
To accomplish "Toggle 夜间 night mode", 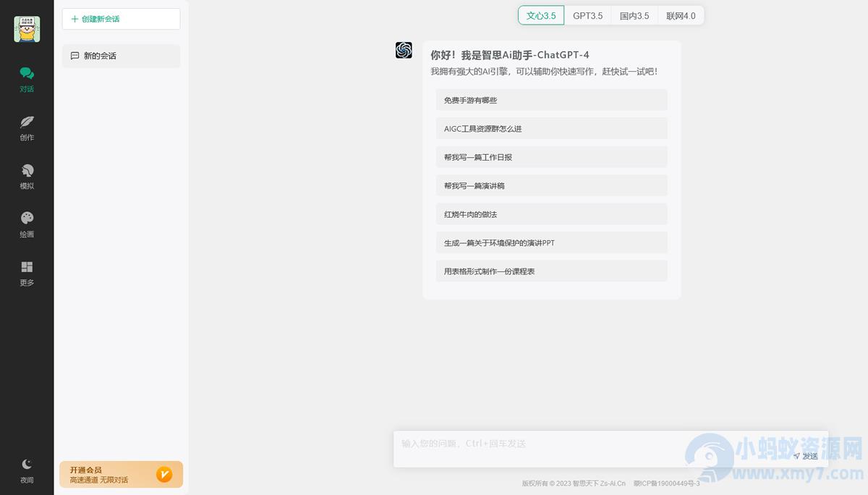I will tap(27, 470).
